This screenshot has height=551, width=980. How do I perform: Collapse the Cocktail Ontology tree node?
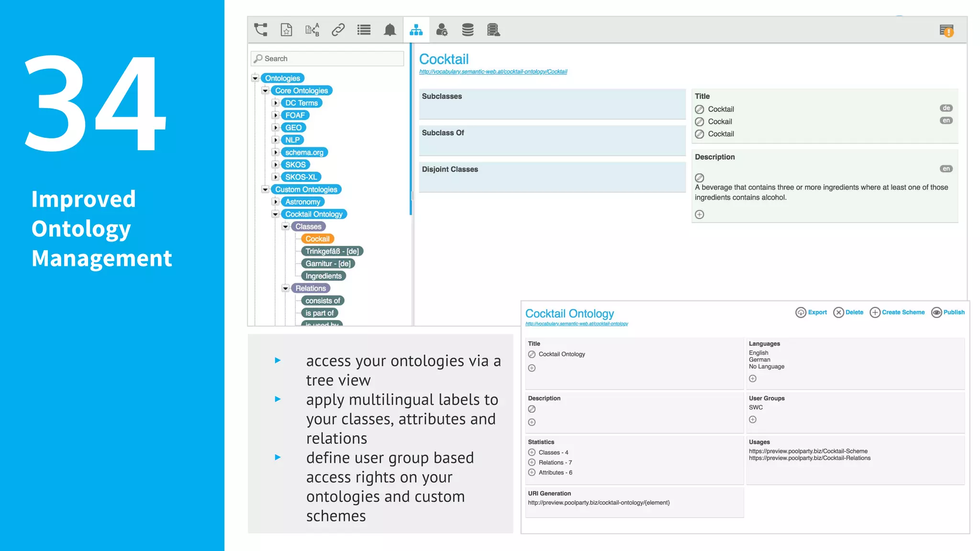(276, 214)
